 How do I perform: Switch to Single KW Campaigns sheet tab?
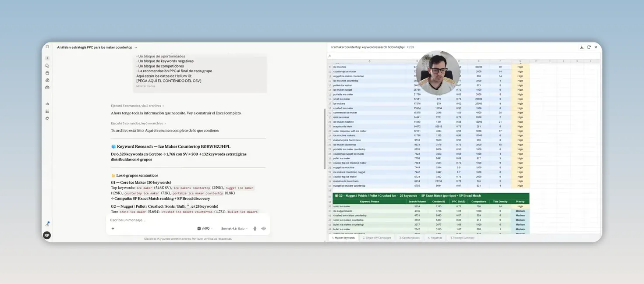[x=377, y=238]
